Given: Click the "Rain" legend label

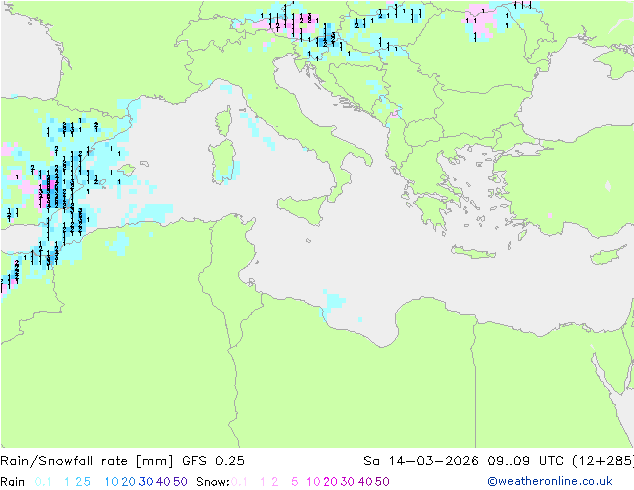Looking at the screenshot, I should pos(13,482).
